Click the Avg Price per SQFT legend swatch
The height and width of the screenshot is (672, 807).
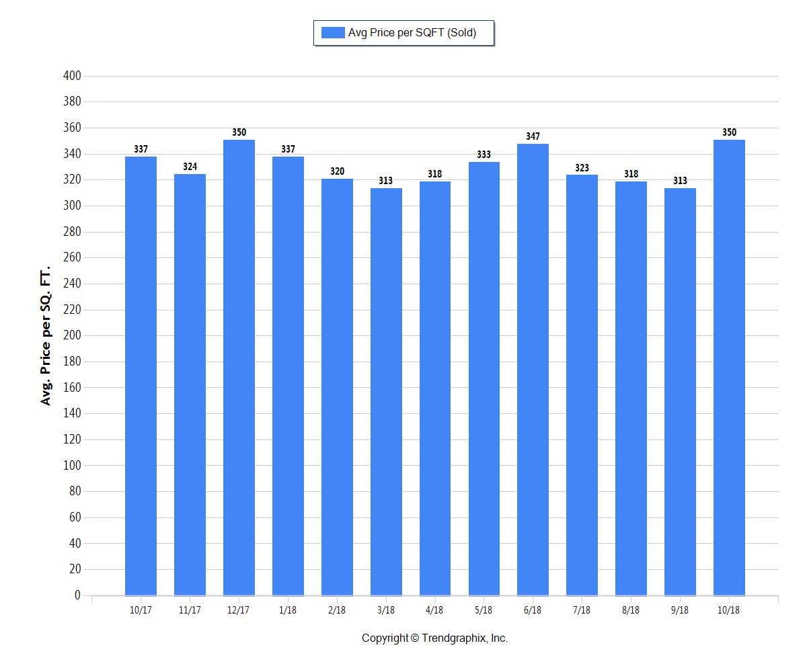(x=333, y=32)
